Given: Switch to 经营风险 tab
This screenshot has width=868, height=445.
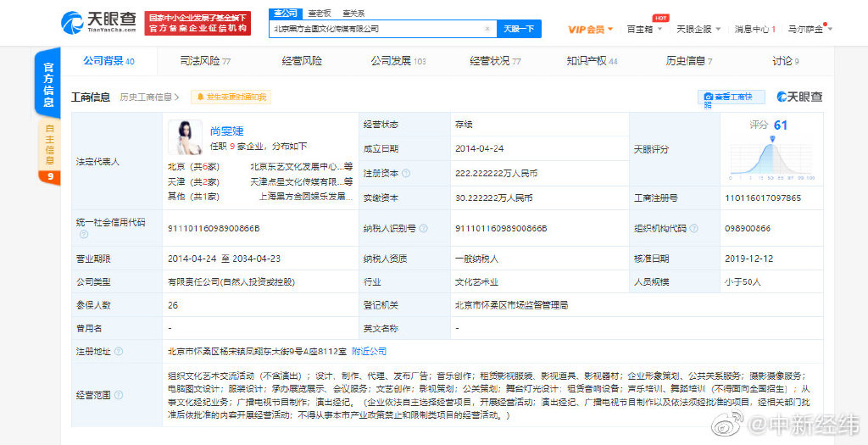Looking at the screenshot, I should click(x=302, y=61).
